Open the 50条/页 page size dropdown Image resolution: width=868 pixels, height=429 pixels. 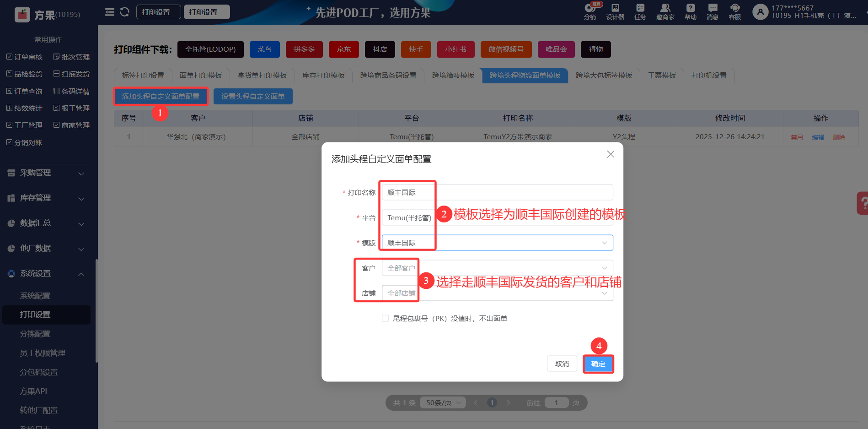tap(443, 402)
